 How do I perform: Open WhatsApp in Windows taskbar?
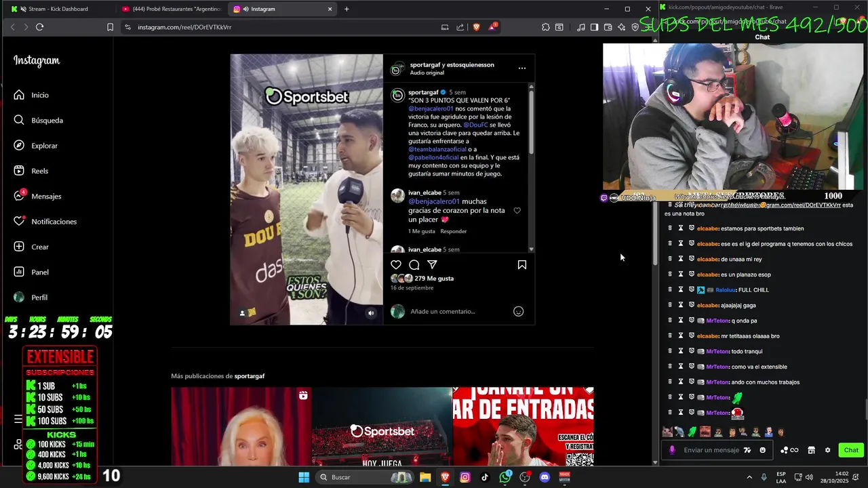coord(505,477)
